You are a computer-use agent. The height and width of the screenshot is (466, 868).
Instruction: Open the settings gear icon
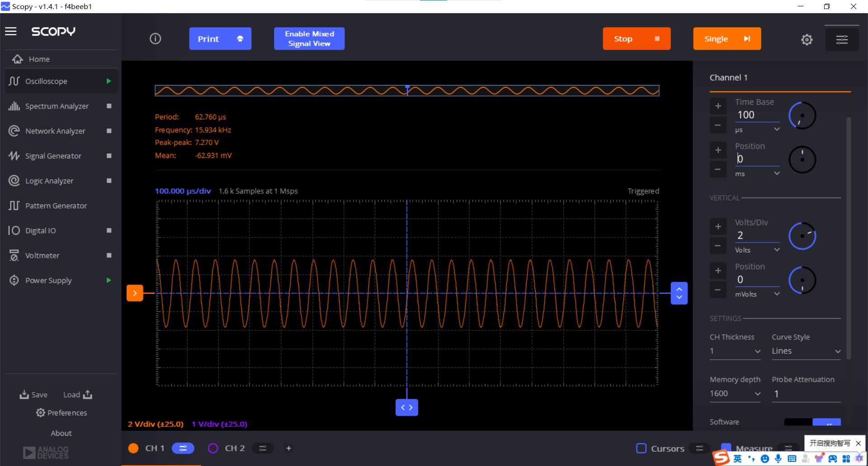coord(807,40)
